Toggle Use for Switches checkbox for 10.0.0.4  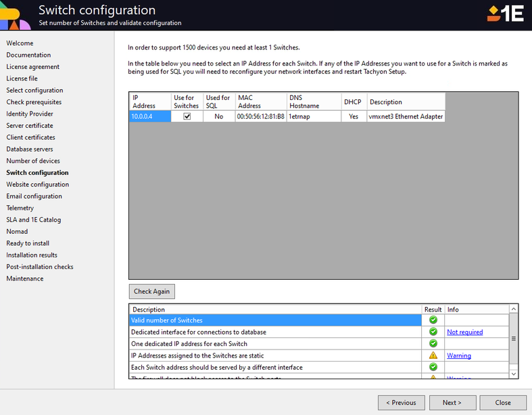[x=187, y=116]
